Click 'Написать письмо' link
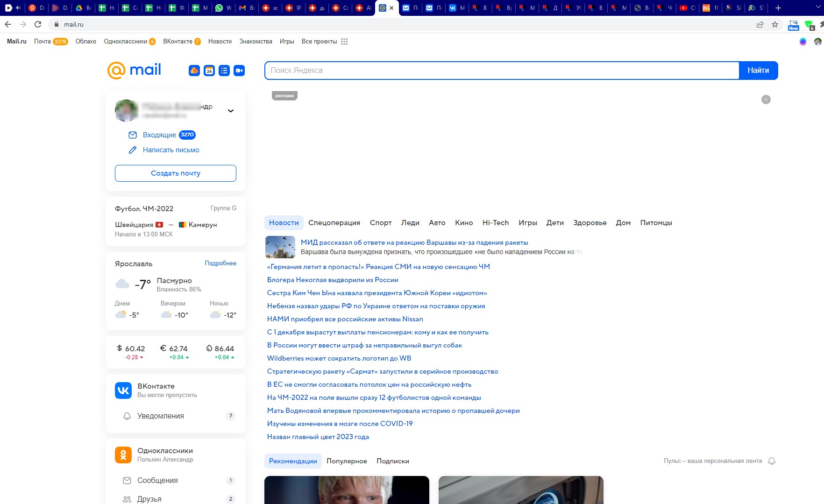This screenshot has width=824, height=504. (171, 150)
